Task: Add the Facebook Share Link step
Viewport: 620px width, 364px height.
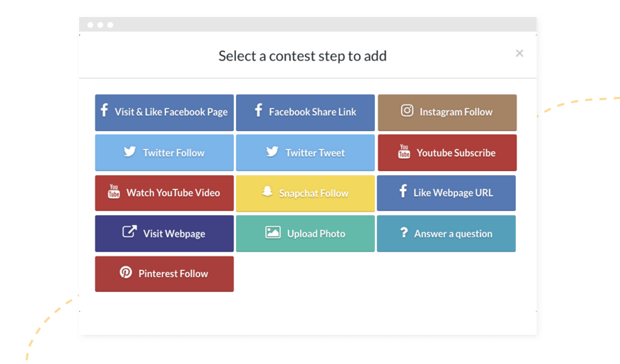Action: click(305, 113)
